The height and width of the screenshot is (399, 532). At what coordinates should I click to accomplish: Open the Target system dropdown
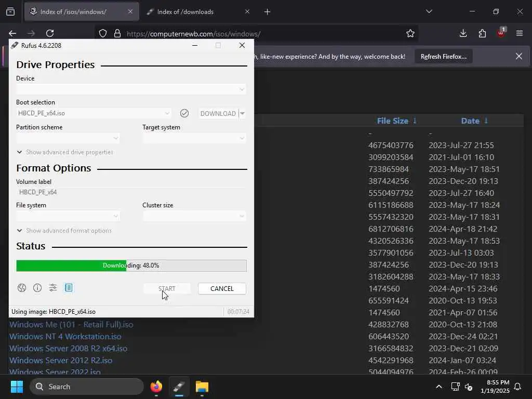[194, 138]
